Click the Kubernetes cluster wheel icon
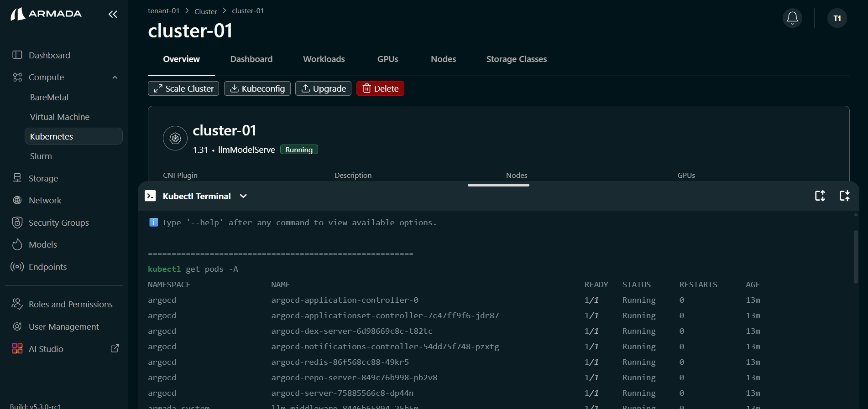Viewport: 868px width, 409px height. point(175,138)
